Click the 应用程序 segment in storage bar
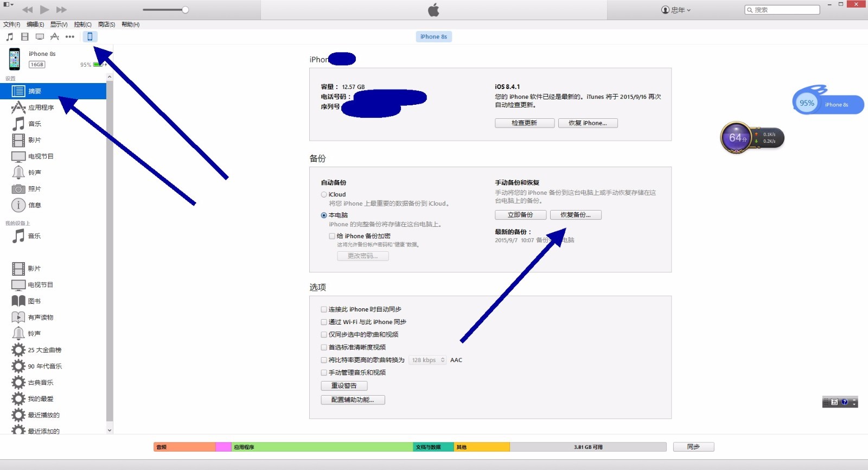Screen dimensions: 868x470 (323, 447)
